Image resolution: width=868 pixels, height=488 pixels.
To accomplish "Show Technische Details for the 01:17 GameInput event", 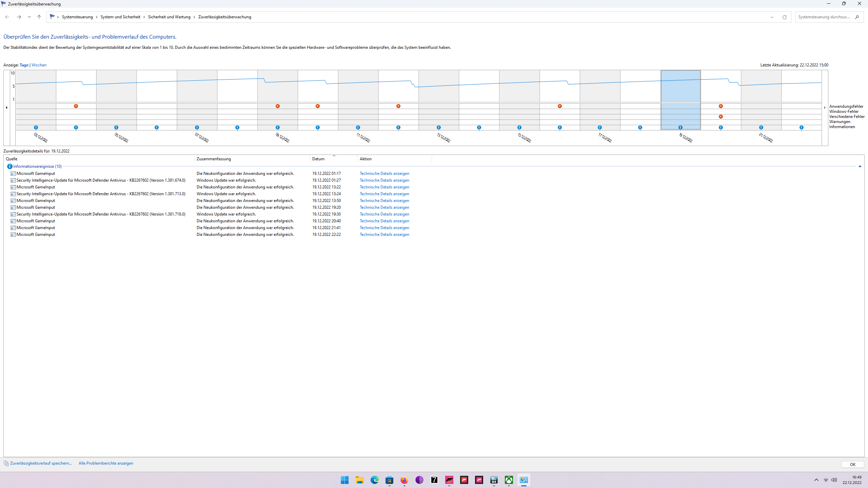I will [x=384, y=173].
